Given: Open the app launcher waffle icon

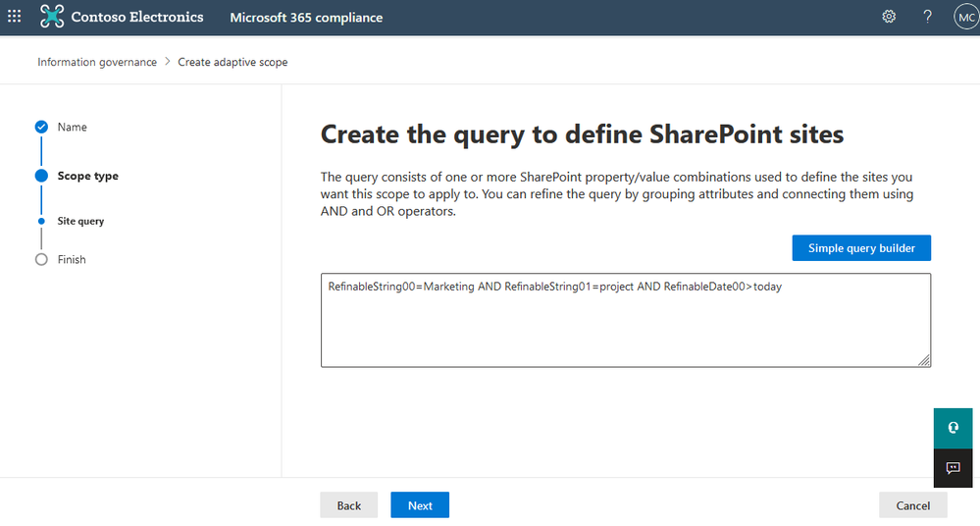Looking at the screenshot, I should 15,17.
